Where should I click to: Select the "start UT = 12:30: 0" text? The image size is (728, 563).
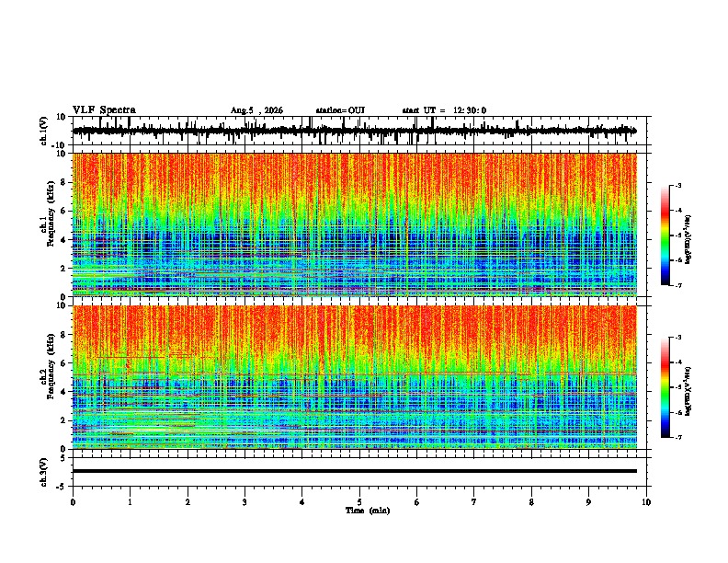pyautogui.click(x=444, y=110)
